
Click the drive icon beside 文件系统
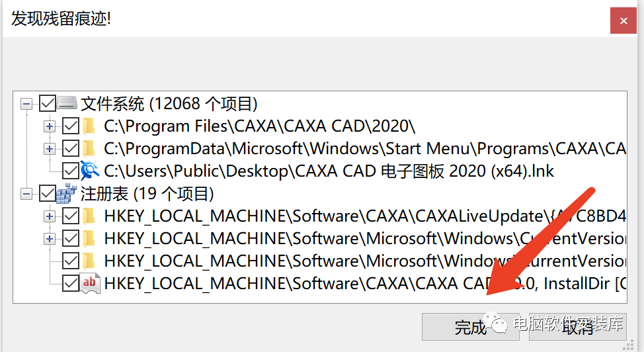[67, 103]
